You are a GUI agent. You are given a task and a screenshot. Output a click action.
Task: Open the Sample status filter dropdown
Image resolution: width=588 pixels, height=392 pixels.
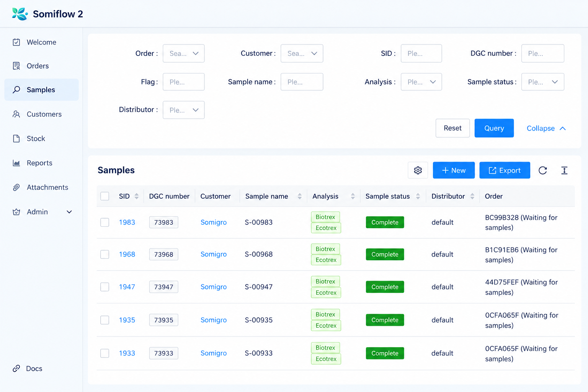[542, 82]
